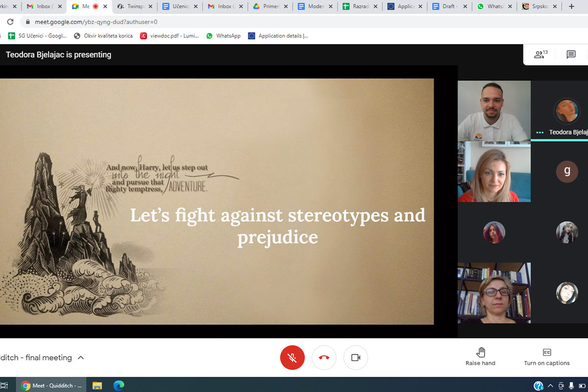
Task: Select the blonde woman's video tile
Action: click(x=494, y=171)
